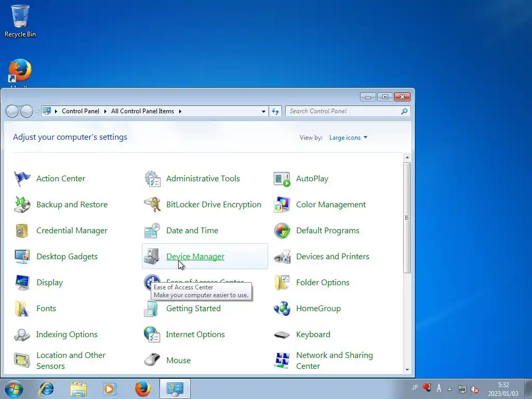Open the Action Center flag icon
The height and width of the screenshot is (399, 532).
pos(22,179)
